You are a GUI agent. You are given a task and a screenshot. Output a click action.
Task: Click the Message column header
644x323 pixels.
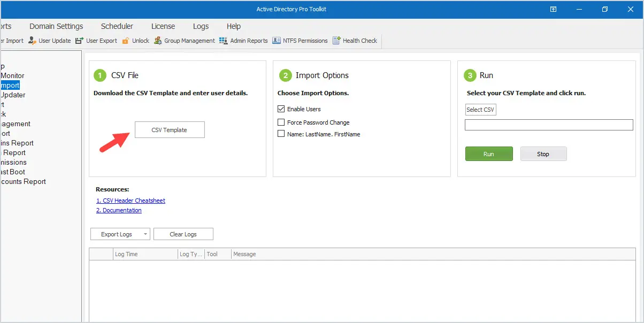pos(433,254)
